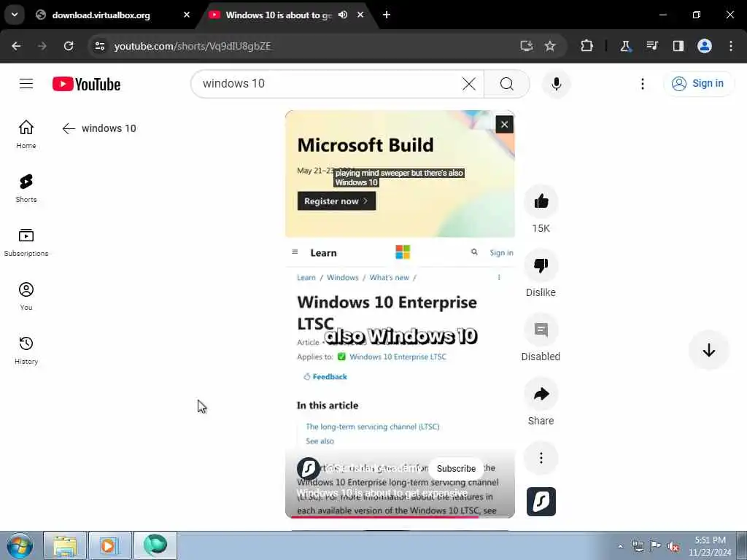Viewport: 747px width, 560px height.
Task: Open Home in the sidebar
Action: click(x=26, y=134)
